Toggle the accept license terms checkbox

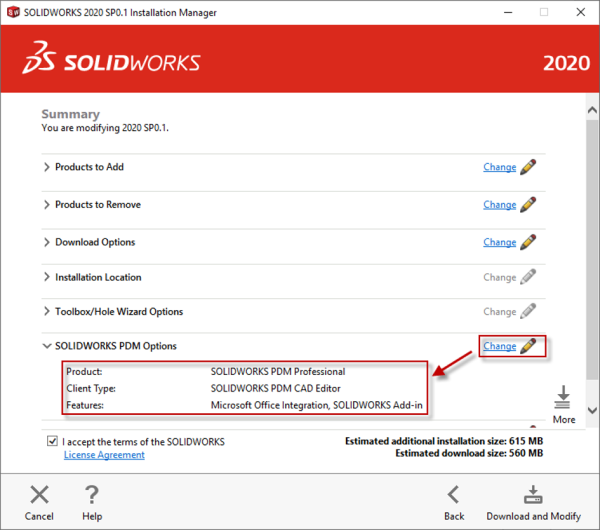pyautogui.click(x=52, y=441)
